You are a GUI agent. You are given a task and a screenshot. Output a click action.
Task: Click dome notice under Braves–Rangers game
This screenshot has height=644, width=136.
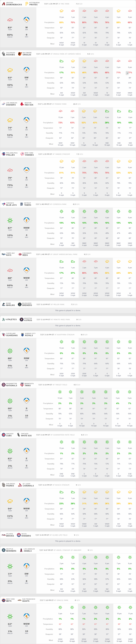[x=68, y=541]
